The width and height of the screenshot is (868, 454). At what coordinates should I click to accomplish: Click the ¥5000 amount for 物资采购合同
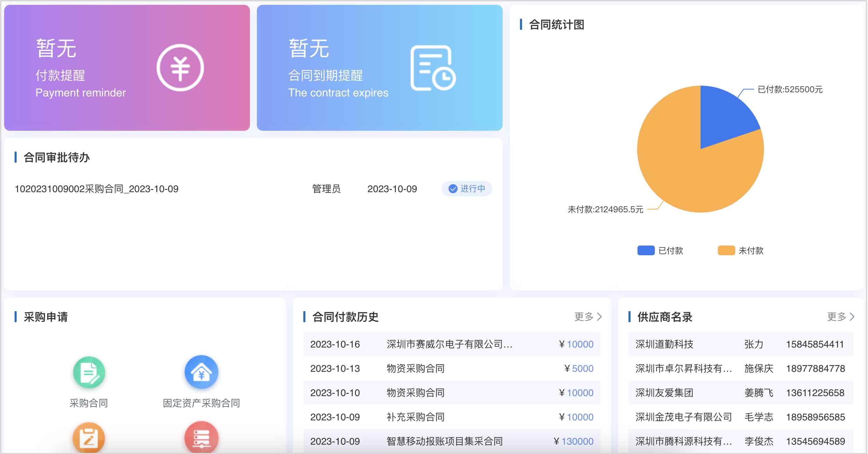tap(579, 368)
